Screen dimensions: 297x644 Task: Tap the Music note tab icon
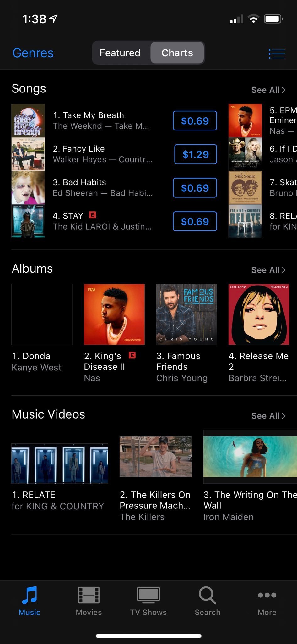pos(30,595)
